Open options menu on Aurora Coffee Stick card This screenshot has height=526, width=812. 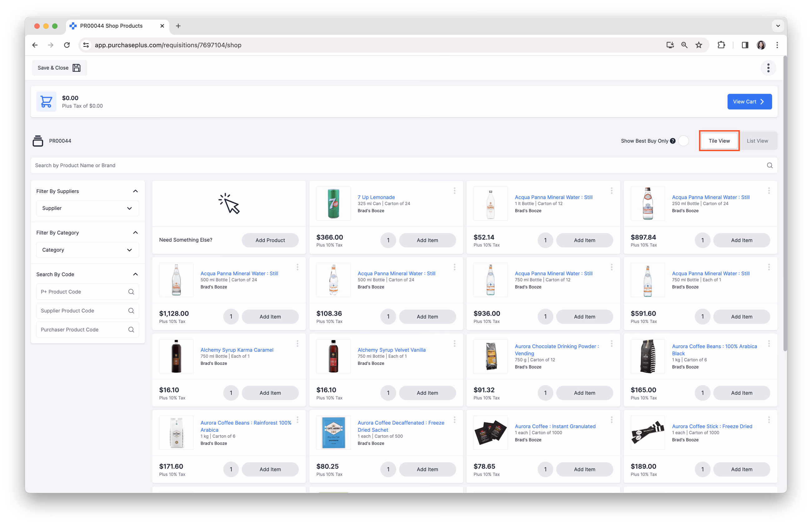point(769,420)
